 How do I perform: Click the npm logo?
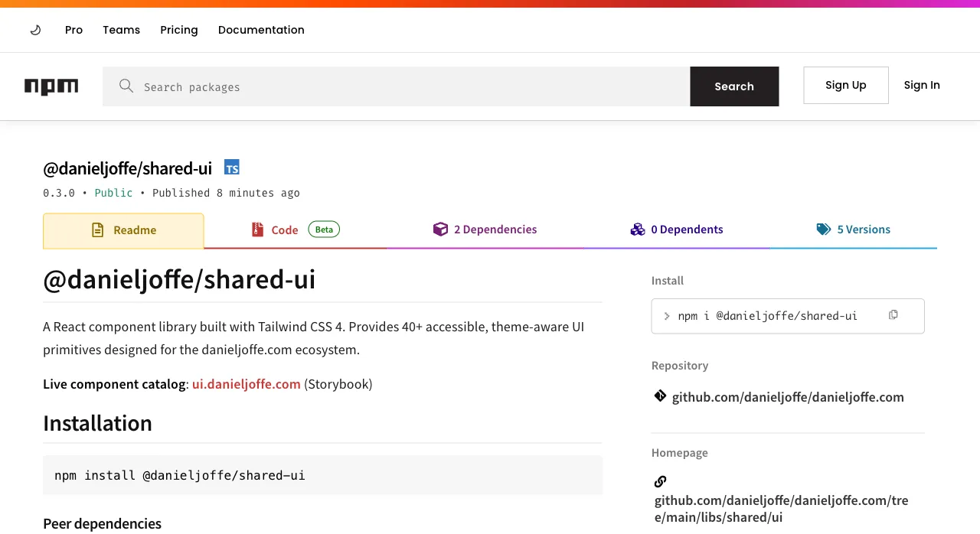pos(51,86)
